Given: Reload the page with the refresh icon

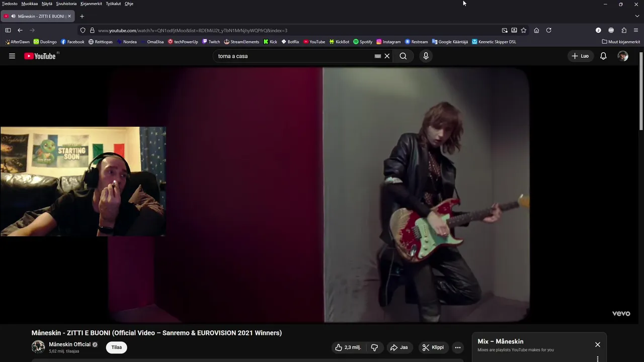Looking at the screenshot, I should [549, 30].
